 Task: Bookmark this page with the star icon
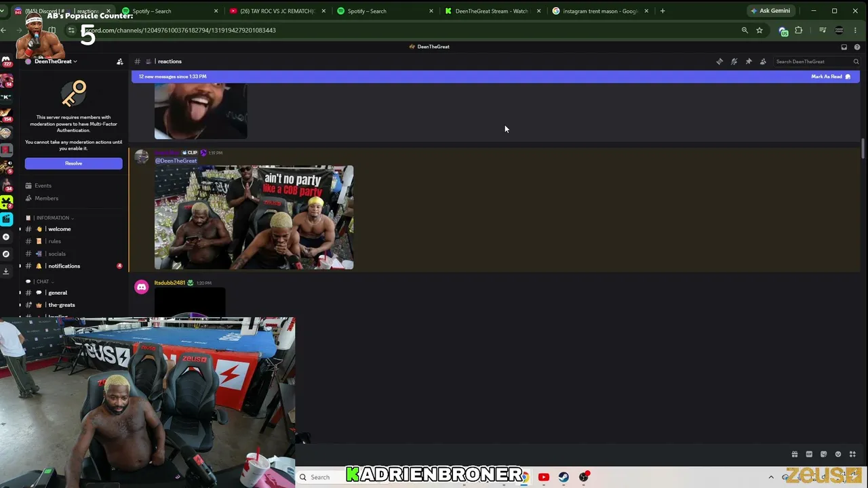tap(759, 30)
